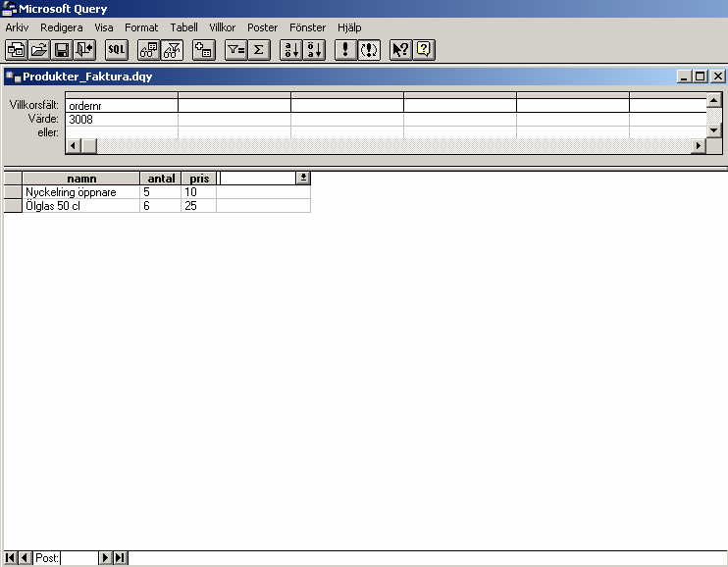
Task: Close the Produkter_Faktura.dqy window
Action: pyautogui.click(x=718, y=77)
